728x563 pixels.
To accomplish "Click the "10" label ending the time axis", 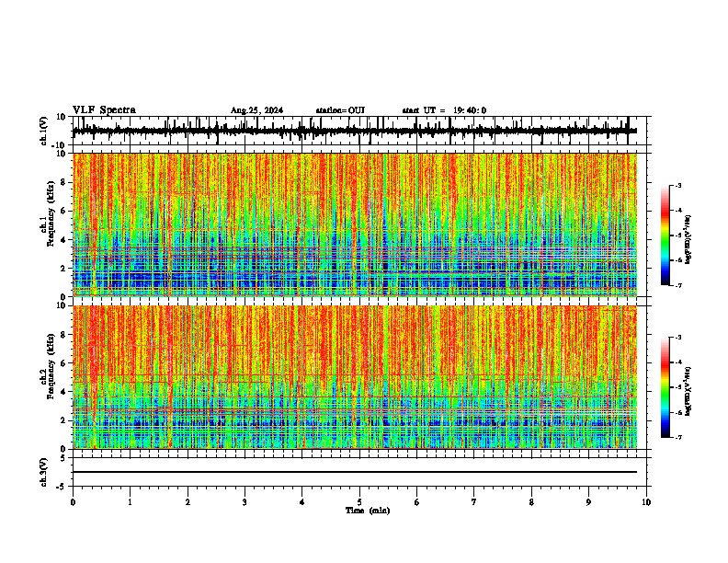I will 646,502.
